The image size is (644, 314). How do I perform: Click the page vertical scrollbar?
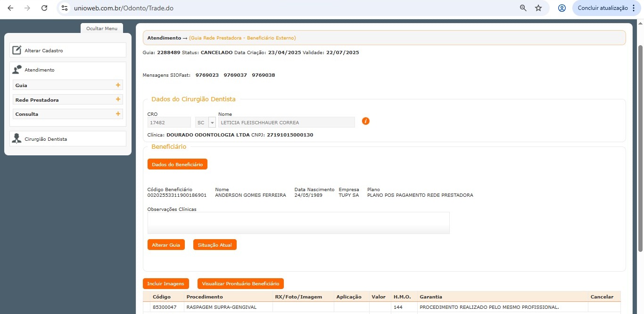pos(640,141)
